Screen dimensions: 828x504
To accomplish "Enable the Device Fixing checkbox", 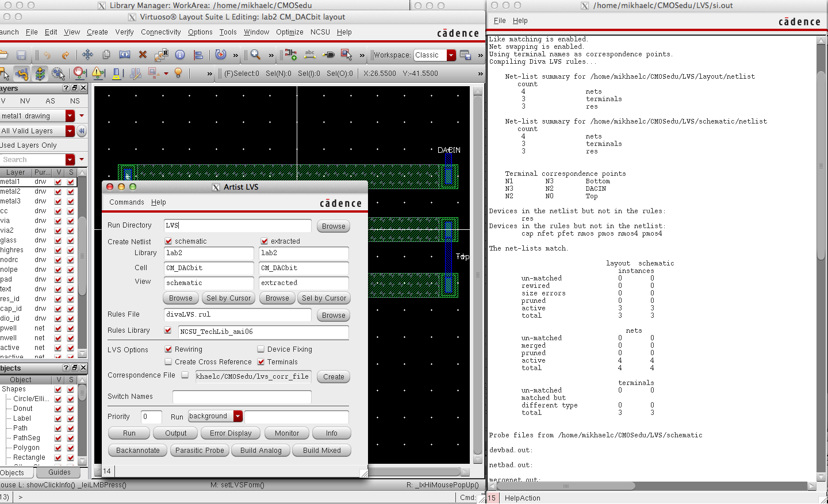I will click(261, 349).
